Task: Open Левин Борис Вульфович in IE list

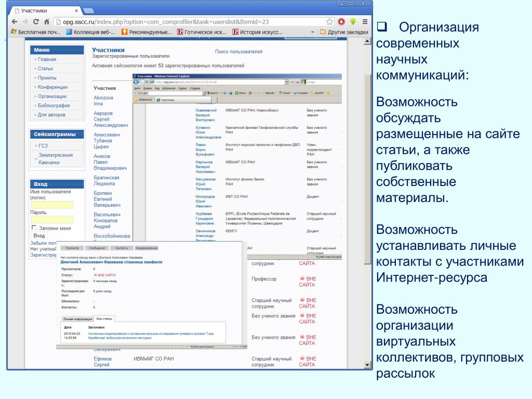Action: [205, 149]
